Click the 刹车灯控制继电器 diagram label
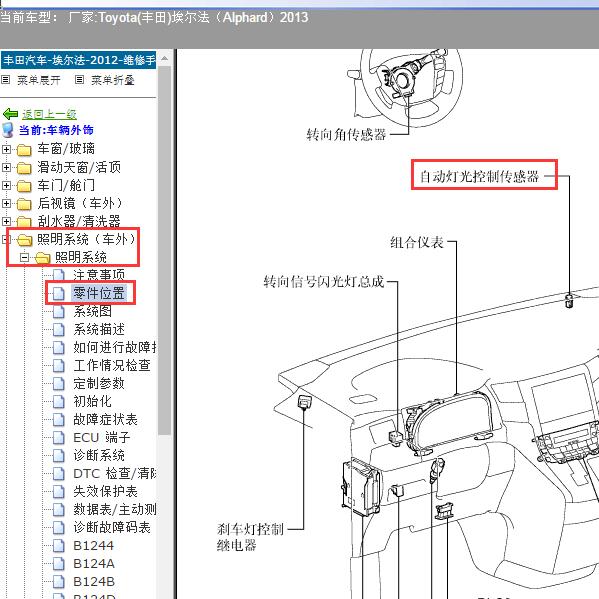Viewport: 599px width, 599px height. [x=250, y=537]
